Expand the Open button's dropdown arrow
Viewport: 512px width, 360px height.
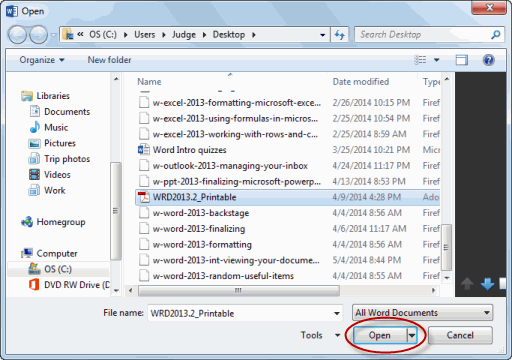pyautogui.click(x=412, y=335)
